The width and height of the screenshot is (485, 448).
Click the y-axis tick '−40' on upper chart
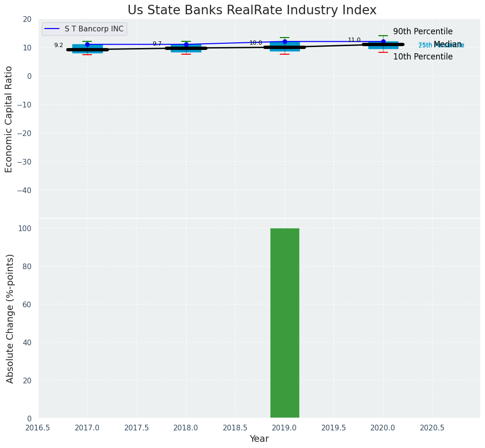(24, 190)
